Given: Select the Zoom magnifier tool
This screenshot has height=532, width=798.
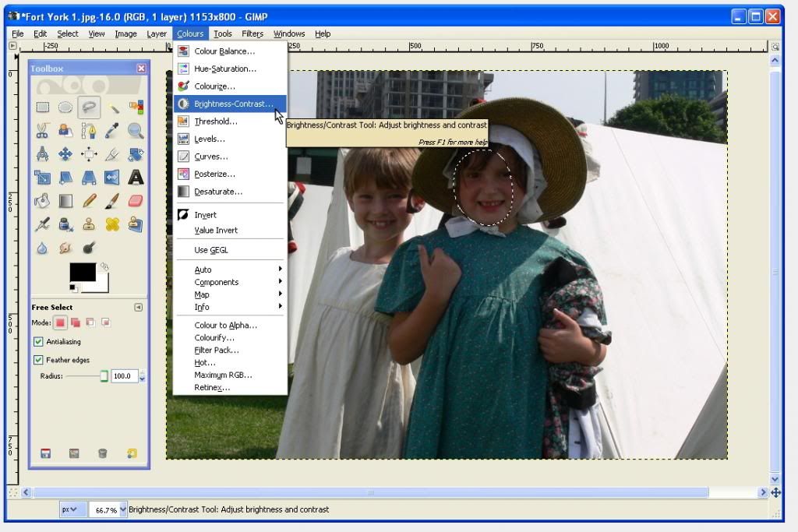Looking at the screenshot, I should [x=136, y=131].
